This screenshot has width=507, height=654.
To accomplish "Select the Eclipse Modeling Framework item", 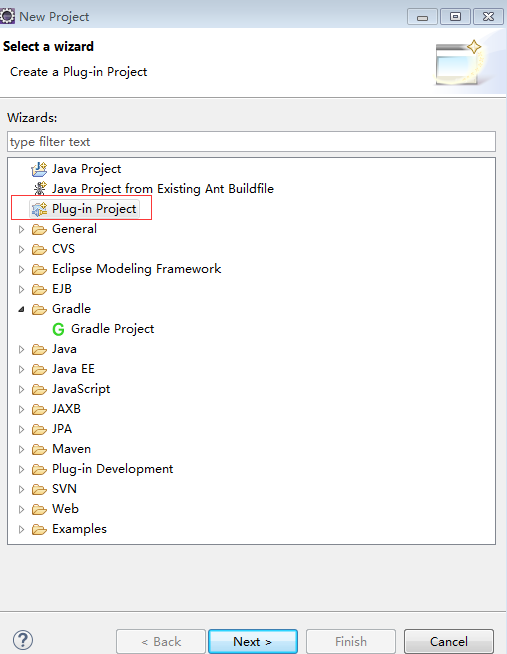I will pos(136,269).
